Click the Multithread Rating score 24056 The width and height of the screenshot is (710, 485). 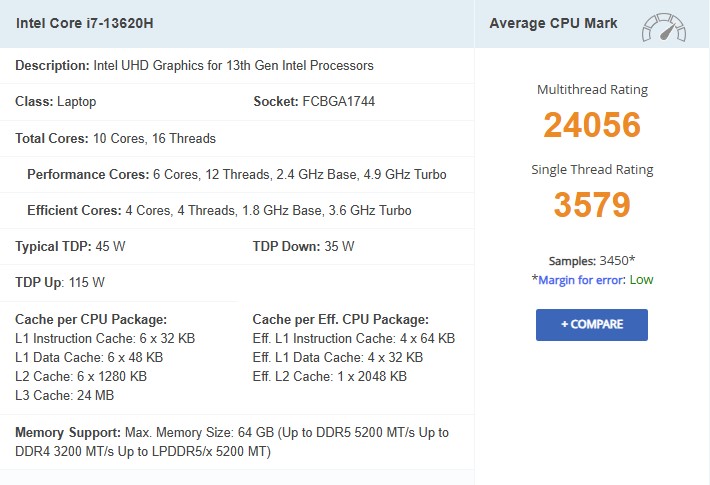[592, 125]
